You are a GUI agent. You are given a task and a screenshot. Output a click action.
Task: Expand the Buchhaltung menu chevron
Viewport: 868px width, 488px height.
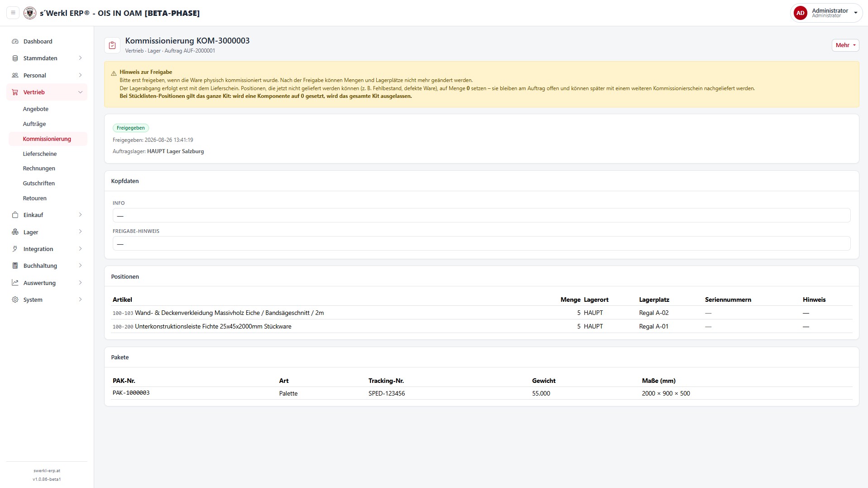coord(80,266)
